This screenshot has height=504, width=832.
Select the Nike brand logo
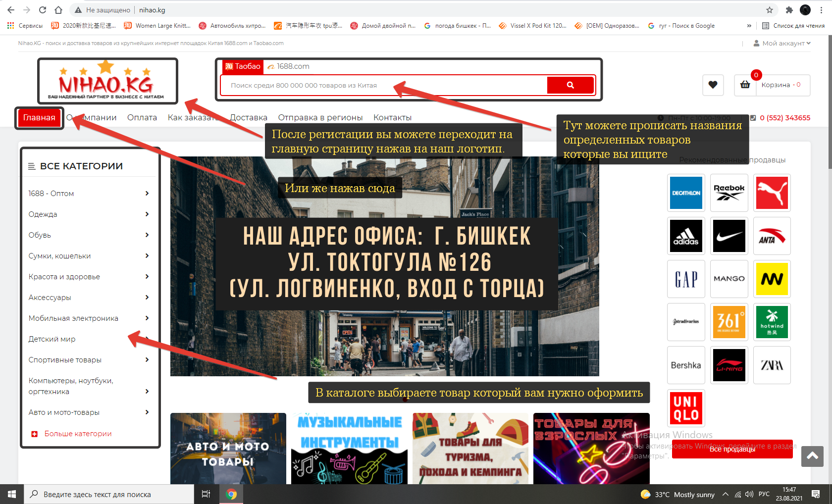[x=729, y=236]
